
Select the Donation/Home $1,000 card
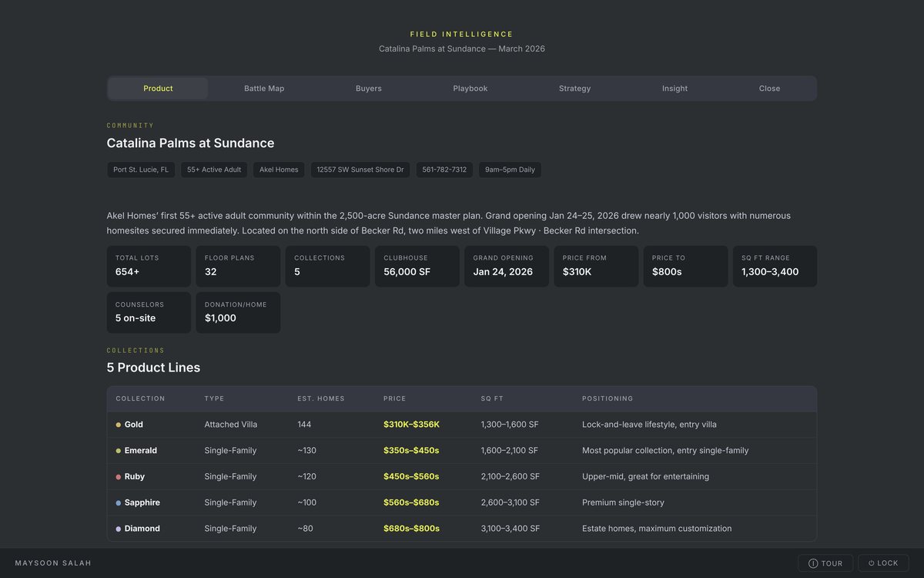pyautogui.click(x=238, y=312)
